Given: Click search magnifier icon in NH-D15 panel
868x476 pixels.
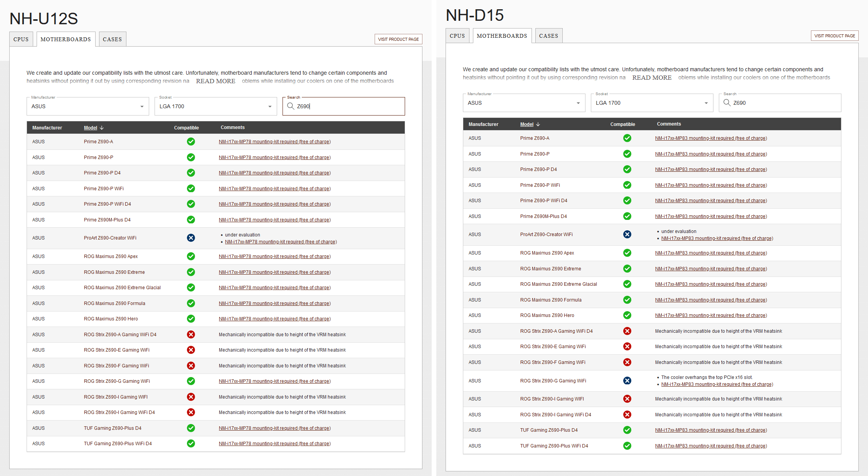Looking at the screenshot, I should point(727,102).
